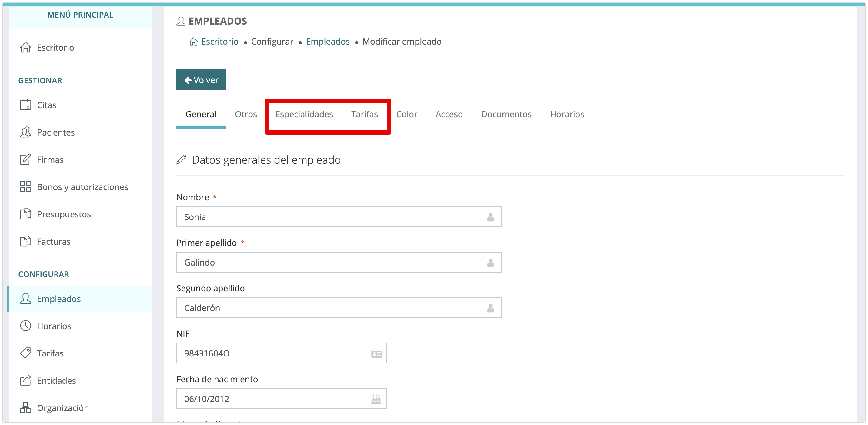Viewport: 868px width, 425px height.
Task: Select the Acceso tab
Action: click(x=449, y=114)
